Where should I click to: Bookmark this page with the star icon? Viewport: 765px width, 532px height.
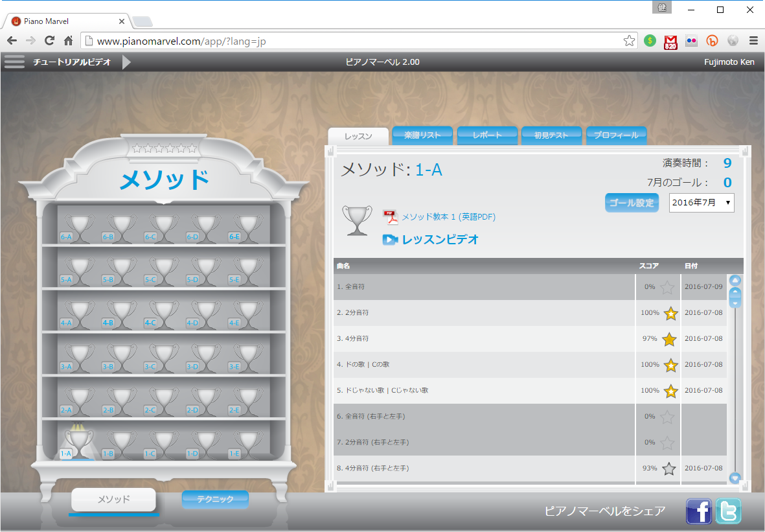coord(629,41)
